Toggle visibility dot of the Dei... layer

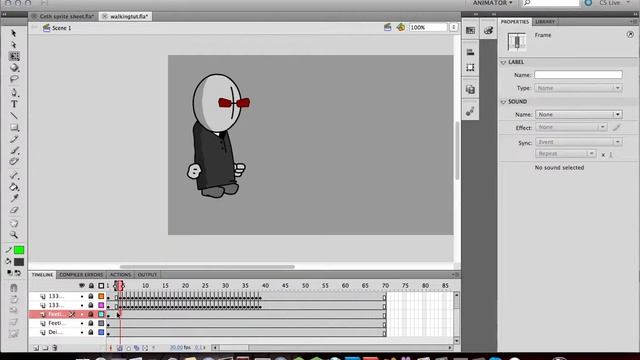click(82, 333)
